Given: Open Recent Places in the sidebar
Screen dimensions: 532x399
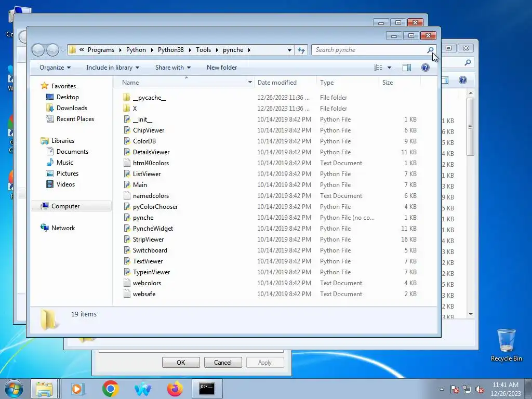Looking at the screenshot, I should pos(75,119).
